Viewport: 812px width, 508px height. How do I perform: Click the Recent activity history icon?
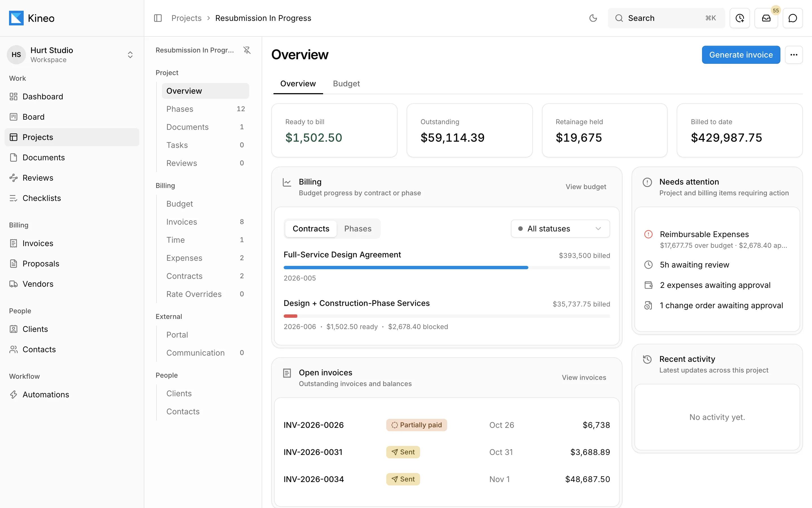[x=647, y=360]
